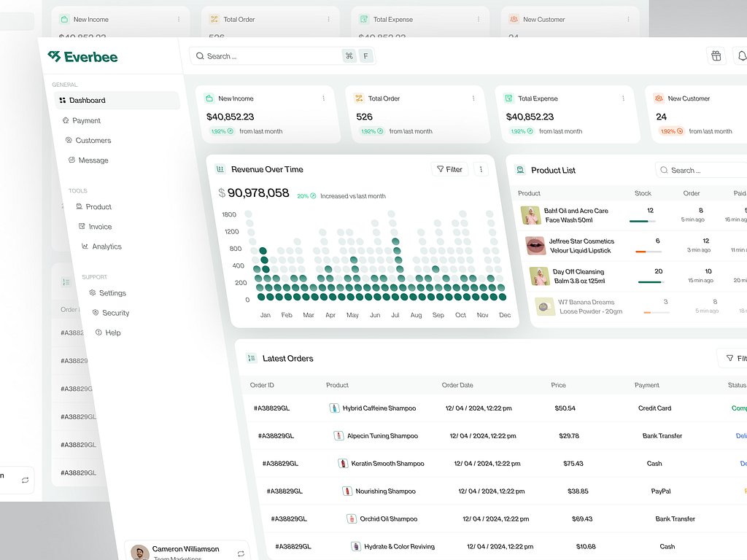
Task: Click the red 1.92% badge on New Customer
Action: click(672, 131)
